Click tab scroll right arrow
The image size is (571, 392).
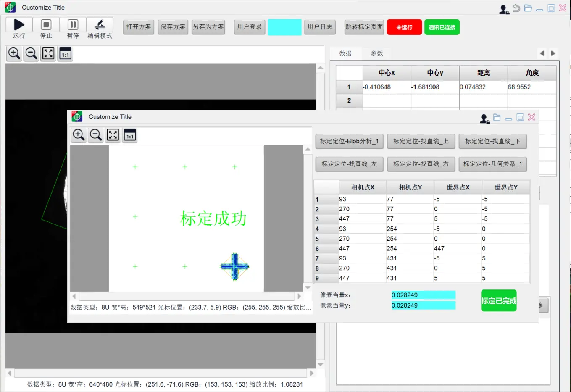tap(553, 53)
